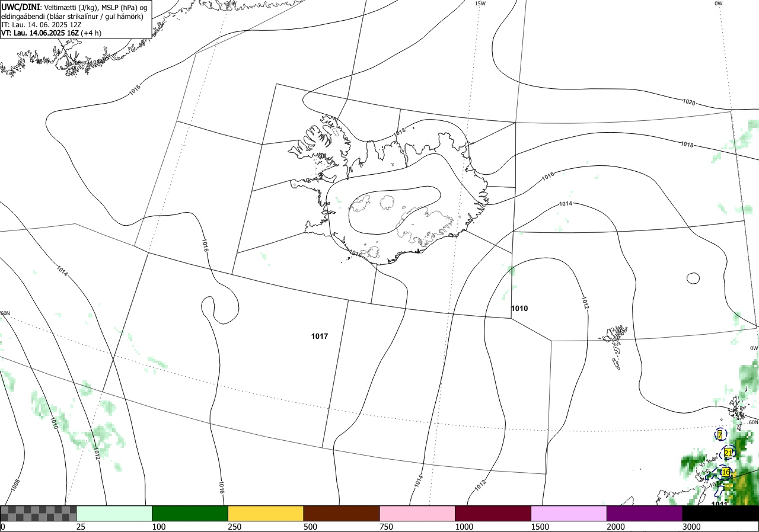Click the legend value "500"
759x532 pixels.
310,527
